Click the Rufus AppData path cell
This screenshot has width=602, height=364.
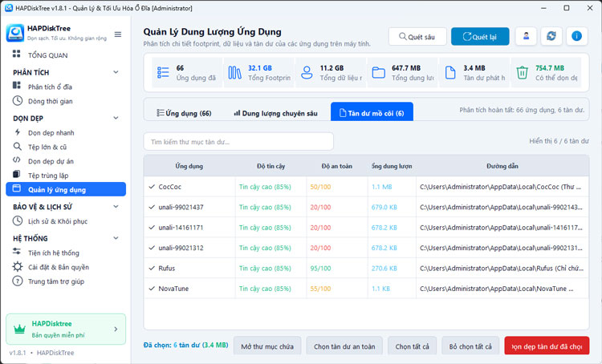(x=502, y=268)
